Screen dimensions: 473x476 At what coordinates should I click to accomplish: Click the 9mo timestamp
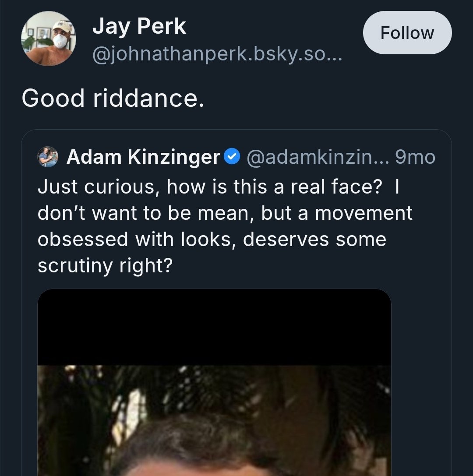pyautogui.click(x=415, y=157)
